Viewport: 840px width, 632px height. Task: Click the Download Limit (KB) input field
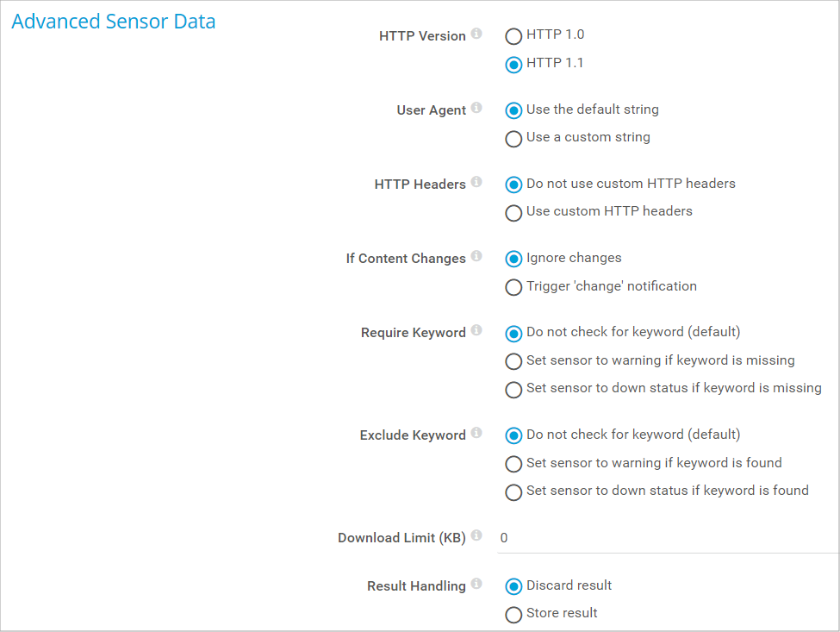(668, 538)
